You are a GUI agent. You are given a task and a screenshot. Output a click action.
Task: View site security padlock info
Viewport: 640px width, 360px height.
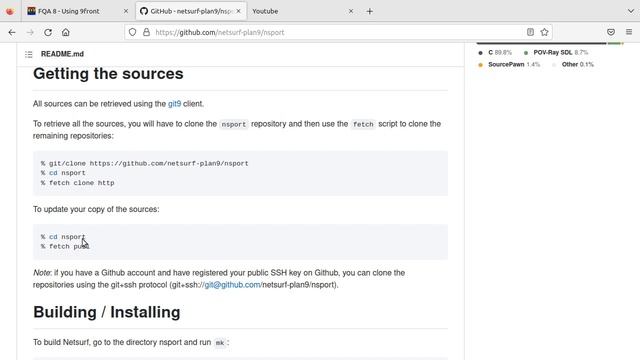pos(146,32)
